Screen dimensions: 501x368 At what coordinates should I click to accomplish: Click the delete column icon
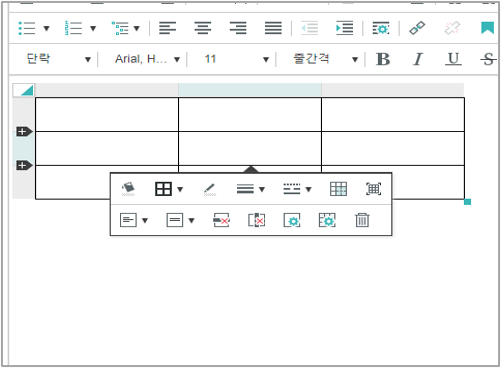point(257,220)
